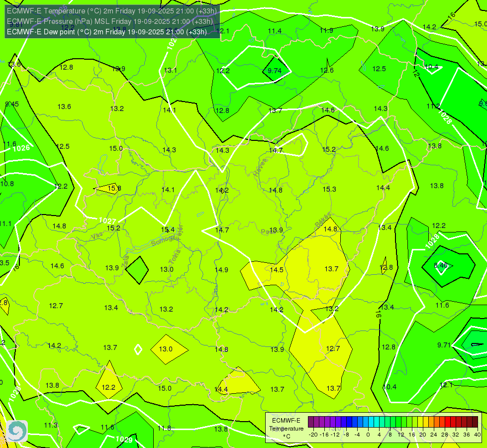Click the Pest county label
This screenshot has height=448, width=487.
267,232
